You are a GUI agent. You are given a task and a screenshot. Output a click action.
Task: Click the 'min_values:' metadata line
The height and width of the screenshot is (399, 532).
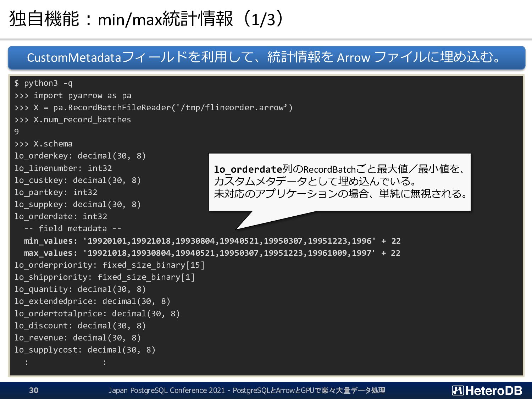tap(212, 241)
